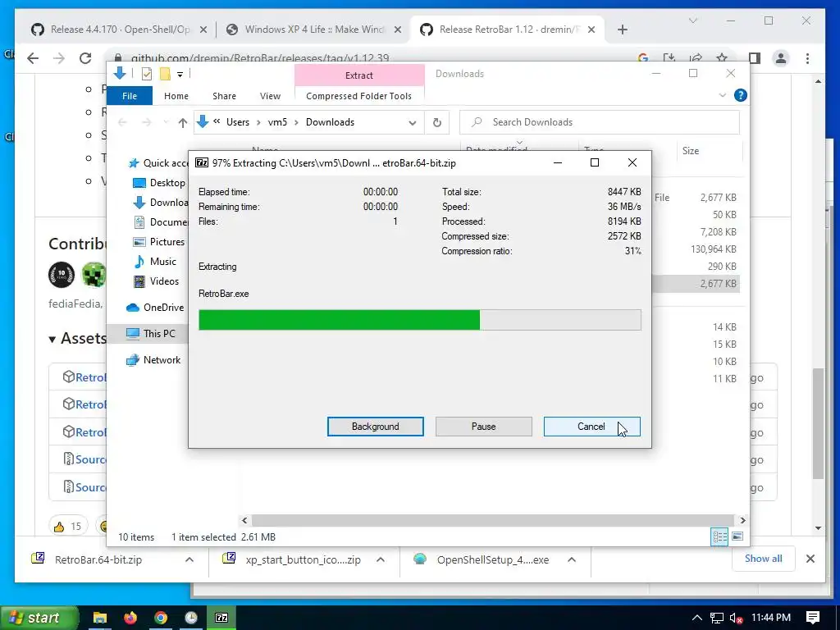Open the Chrome three-dot menu
This screenshot has height=630, width=840.
click(807, 58)
